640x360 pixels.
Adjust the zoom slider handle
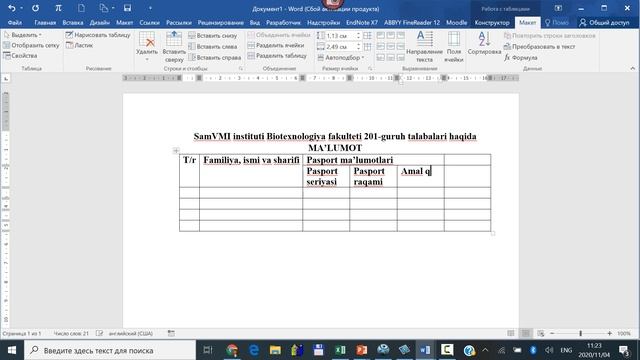point(580,333)
